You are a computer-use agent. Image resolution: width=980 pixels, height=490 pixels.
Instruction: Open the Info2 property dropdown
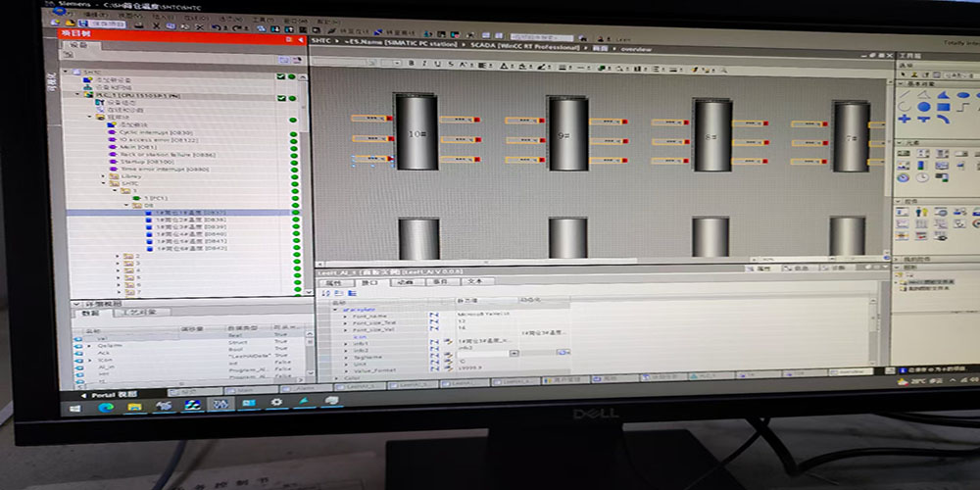pos(514,352)
